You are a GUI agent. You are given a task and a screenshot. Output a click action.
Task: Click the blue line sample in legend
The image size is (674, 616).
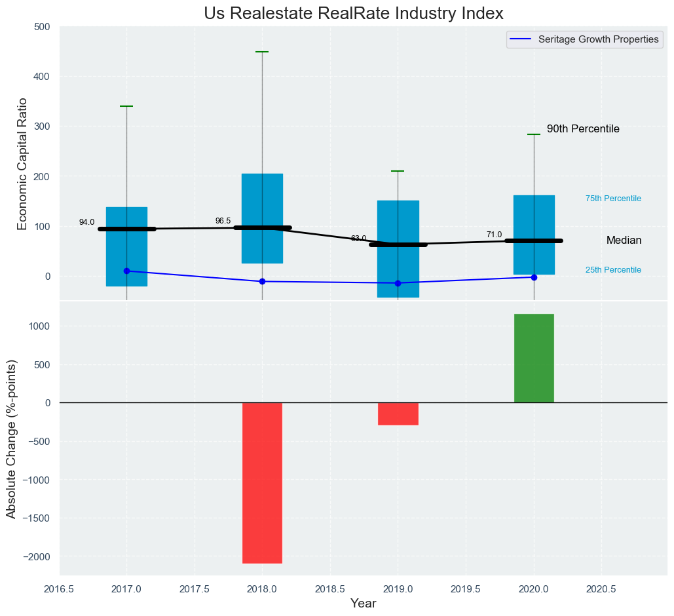click(521, 39)
